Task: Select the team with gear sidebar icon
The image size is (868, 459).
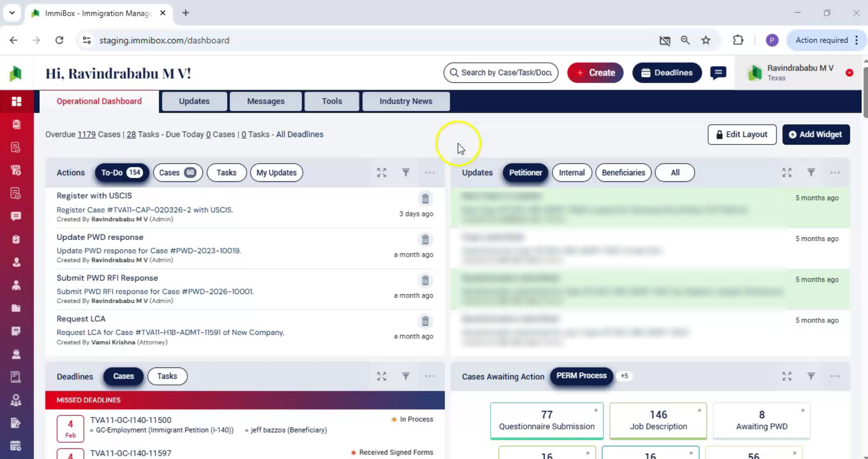Action: pyautogui.click(x=16, y=400)
